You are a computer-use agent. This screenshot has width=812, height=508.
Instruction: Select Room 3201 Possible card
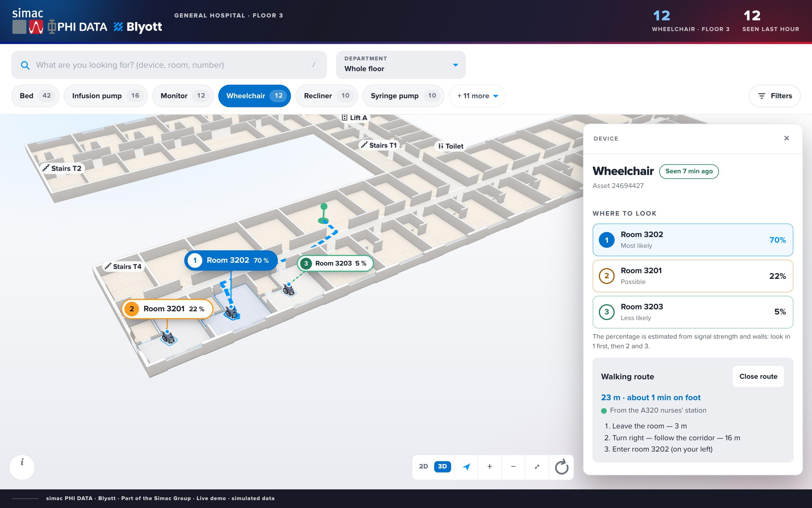(x=693, y=276)
